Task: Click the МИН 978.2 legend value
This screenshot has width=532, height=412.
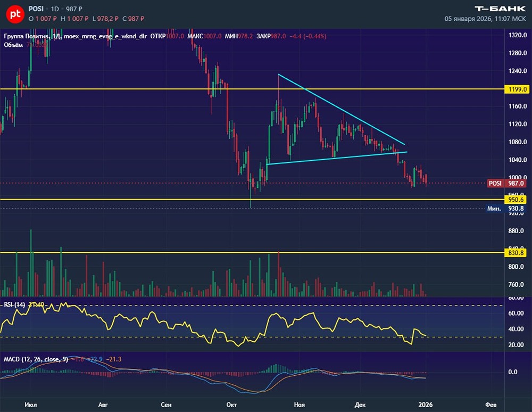Action: pos(238,36)
